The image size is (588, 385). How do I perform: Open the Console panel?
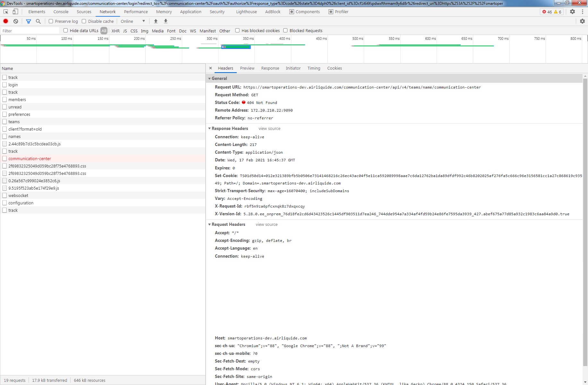(61, 12)
